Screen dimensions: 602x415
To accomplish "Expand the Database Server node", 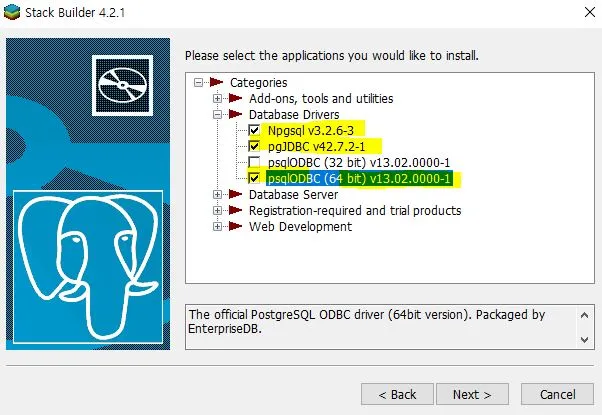I will click(x=217, y=195).
